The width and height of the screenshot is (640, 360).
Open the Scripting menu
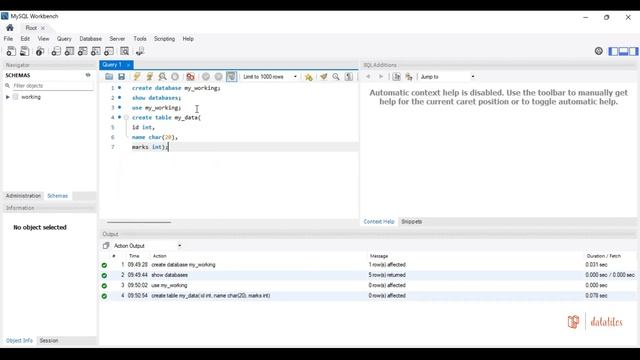(164, 39)
